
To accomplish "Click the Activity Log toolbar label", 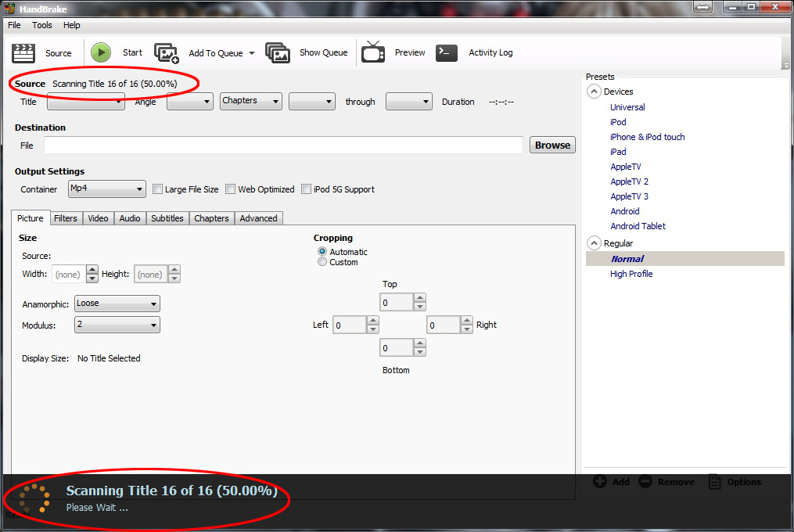I will click(490, 52).
